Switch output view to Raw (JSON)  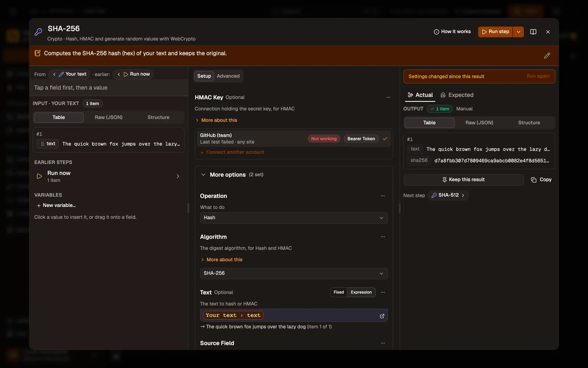(479, 123)
